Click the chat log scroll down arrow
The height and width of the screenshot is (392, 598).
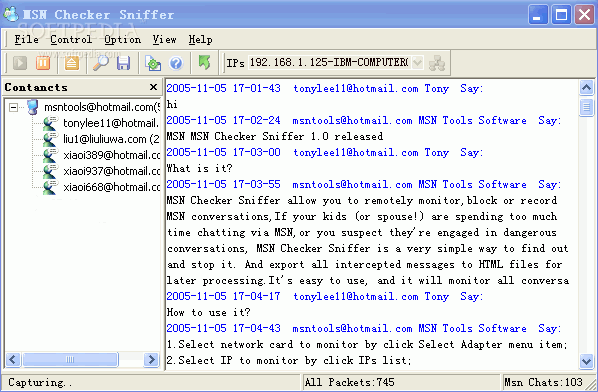tap(586, 360)
